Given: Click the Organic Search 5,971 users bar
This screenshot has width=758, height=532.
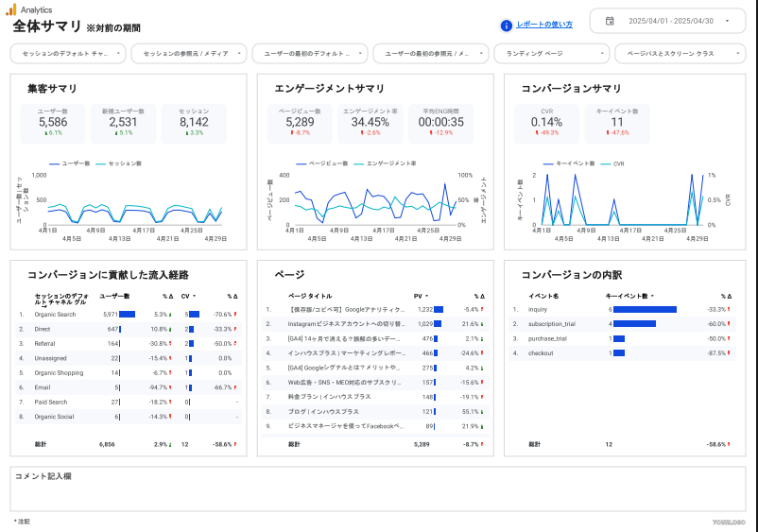Looking at the screenshot, I should click(x=128, y=315).
